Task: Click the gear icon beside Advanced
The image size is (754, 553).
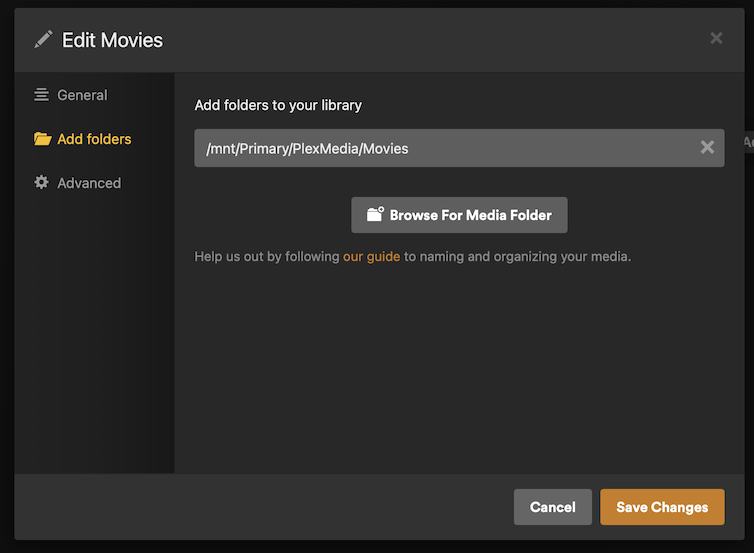Action: pos(41,182)
